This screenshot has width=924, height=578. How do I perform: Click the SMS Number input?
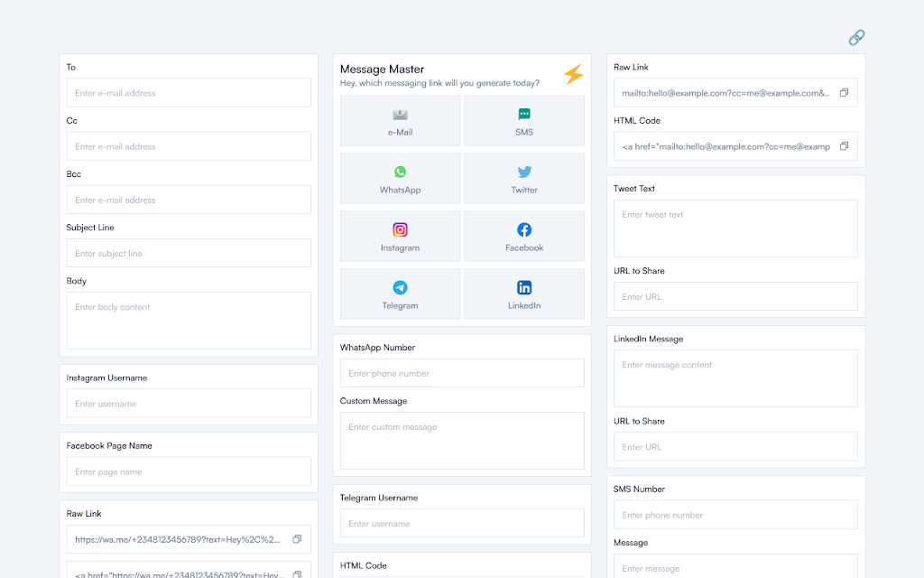click(x=735, y=515)
